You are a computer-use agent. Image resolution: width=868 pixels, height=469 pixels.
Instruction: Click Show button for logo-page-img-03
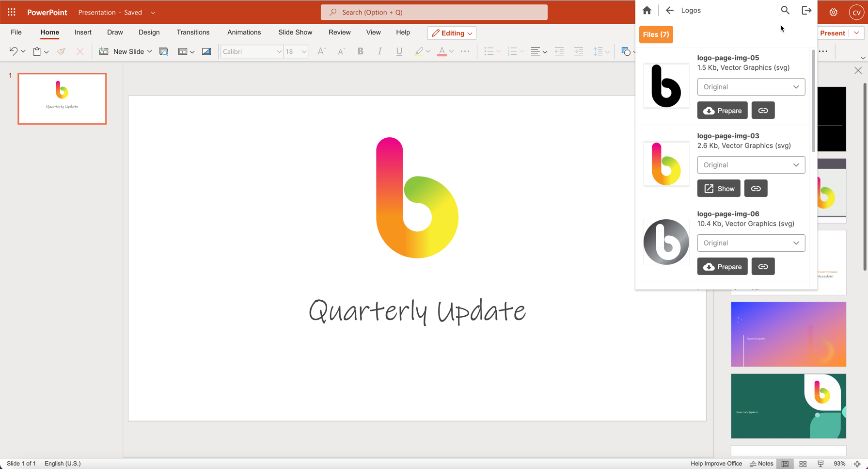[x=719, y=189]
